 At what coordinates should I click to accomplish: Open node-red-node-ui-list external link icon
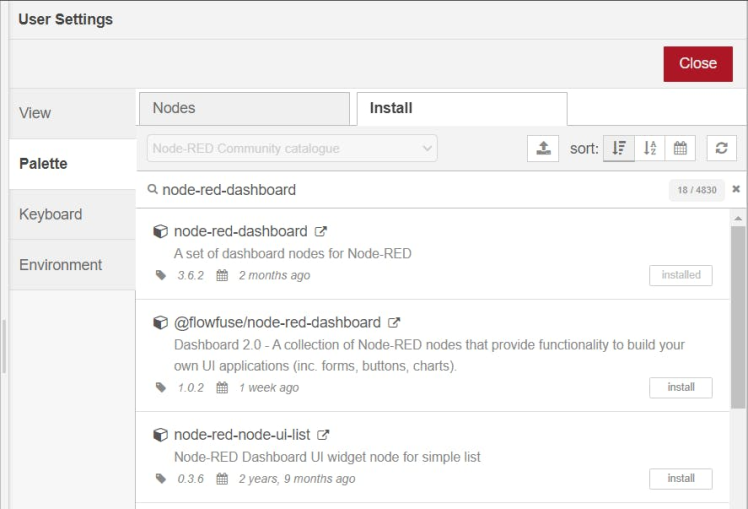point(323,435)
